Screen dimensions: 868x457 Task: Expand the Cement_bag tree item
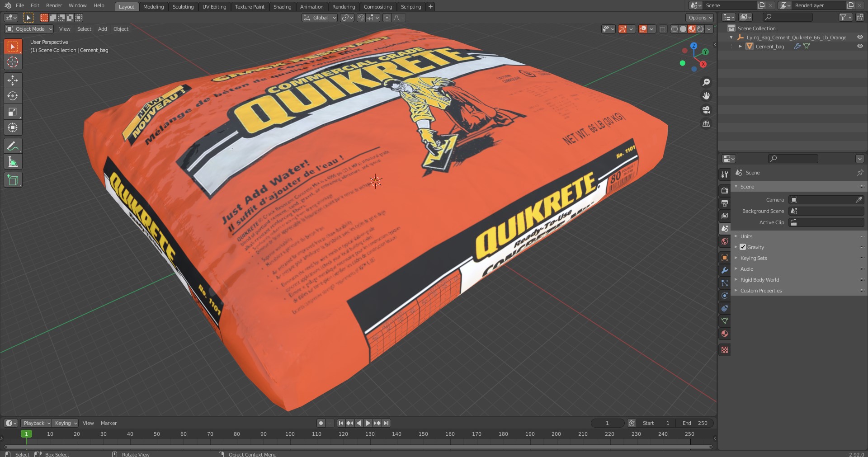(x=740, y=47)
